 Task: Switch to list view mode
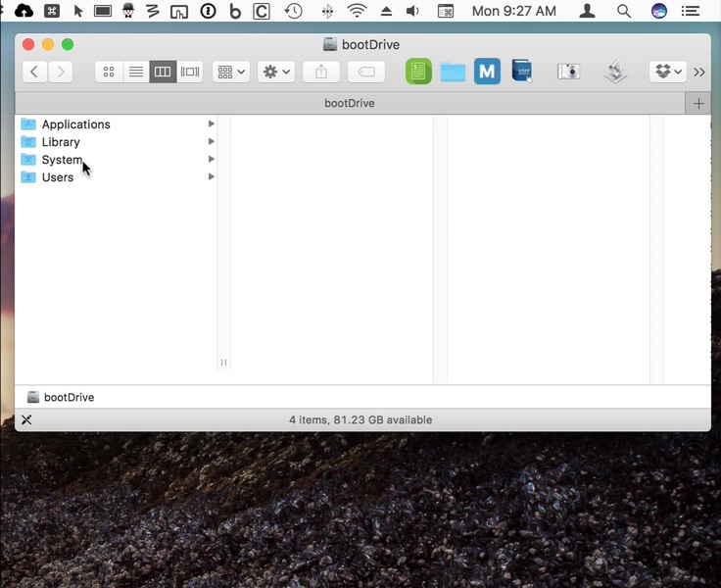[136, 72]
